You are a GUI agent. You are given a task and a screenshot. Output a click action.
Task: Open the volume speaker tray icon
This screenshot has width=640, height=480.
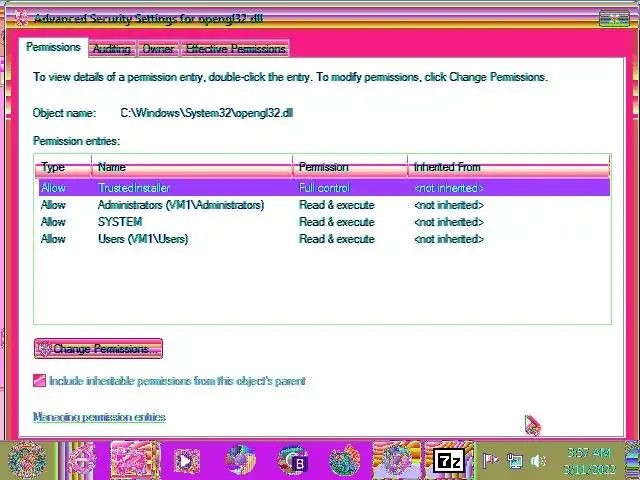coord(538,461)
